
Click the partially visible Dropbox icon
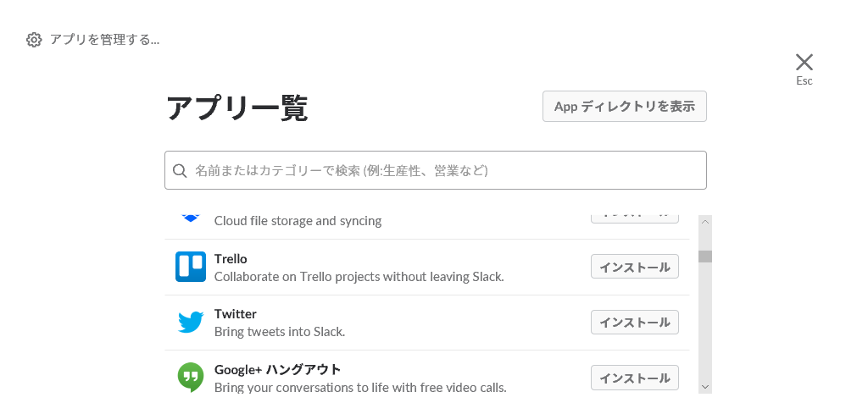(x=191, y=218)
